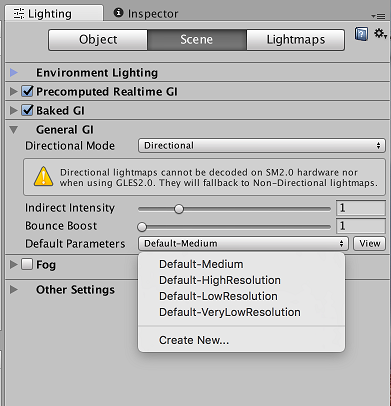Open the gear settings menu
This screenshot has width=391, height=406.
[x=380, y=34]
